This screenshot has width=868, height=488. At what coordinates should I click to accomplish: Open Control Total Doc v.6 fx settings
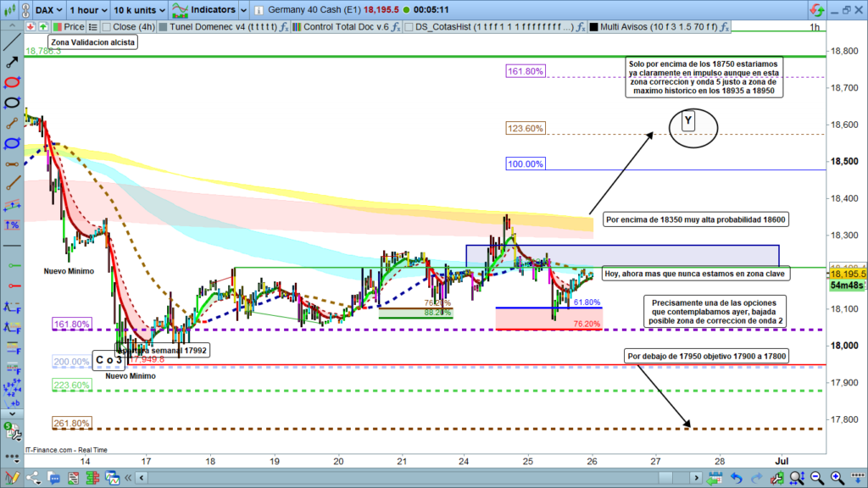click(393, 27)
